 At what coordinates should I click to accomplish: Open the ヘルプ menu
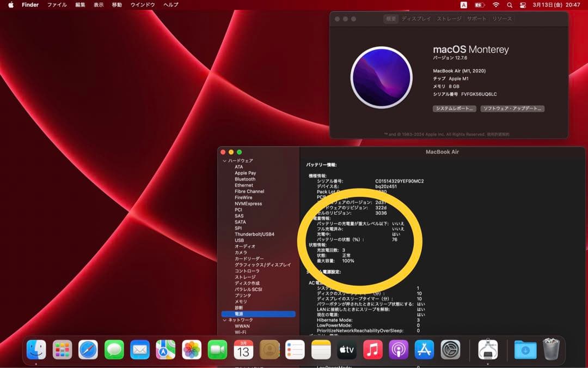point(170,5)
